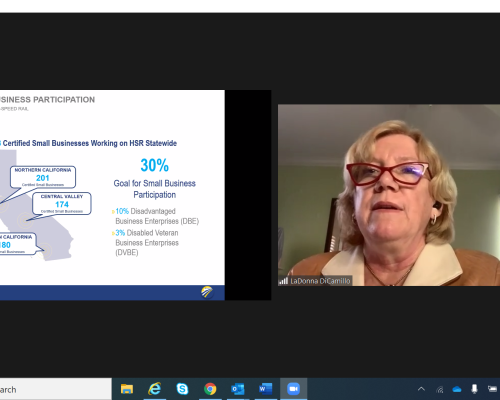Switch to Microsoft Word in the taskbar
Screen dimensions: 500x400
click(265, 389)
